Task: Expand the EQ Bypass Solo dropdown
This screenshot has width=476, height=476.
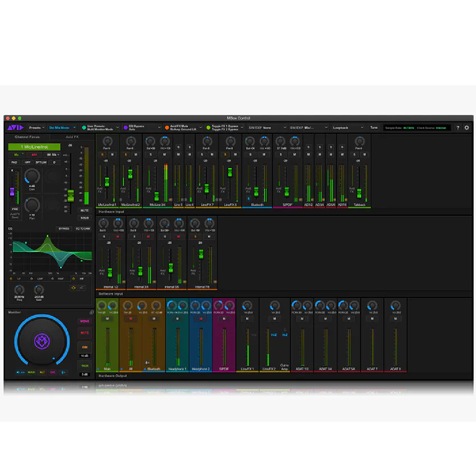Action: pyautogui.click(x=142, y=128)
